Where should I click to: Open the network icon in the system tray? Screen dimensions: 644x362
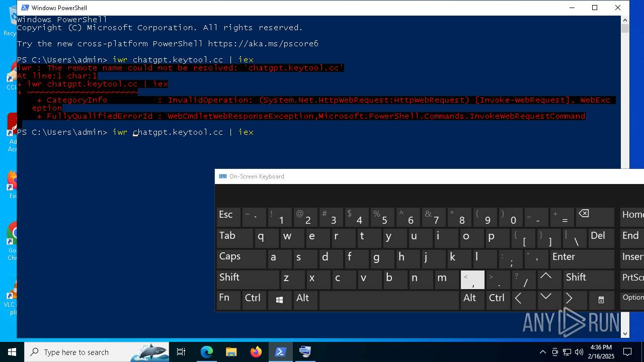[567, 352]
